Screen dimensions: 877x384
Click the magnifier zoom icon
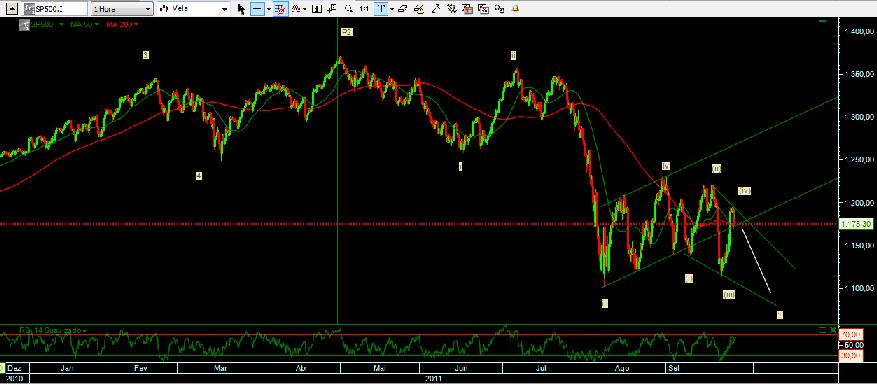(x=349, y=9)
